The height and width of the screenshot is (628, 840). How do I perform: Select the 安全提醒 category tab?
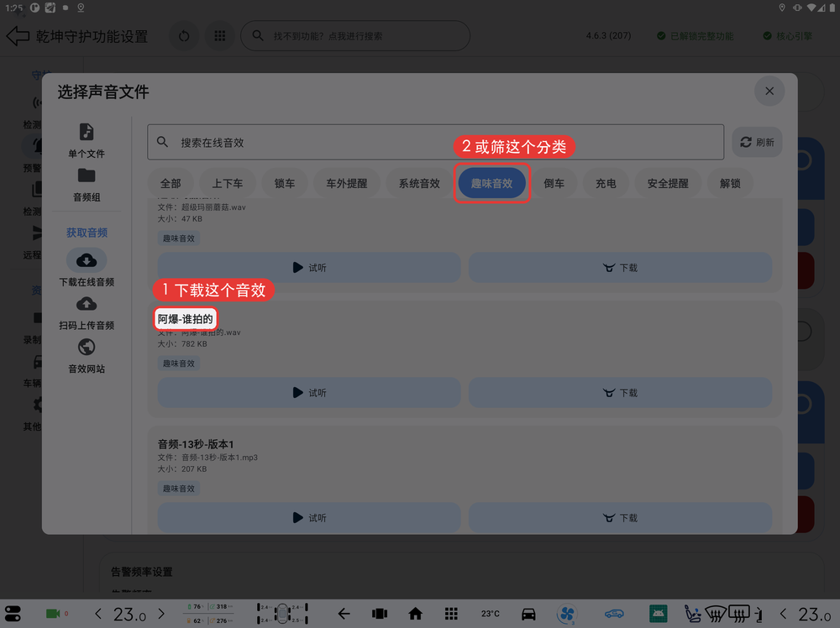click(x=668, y=184)
